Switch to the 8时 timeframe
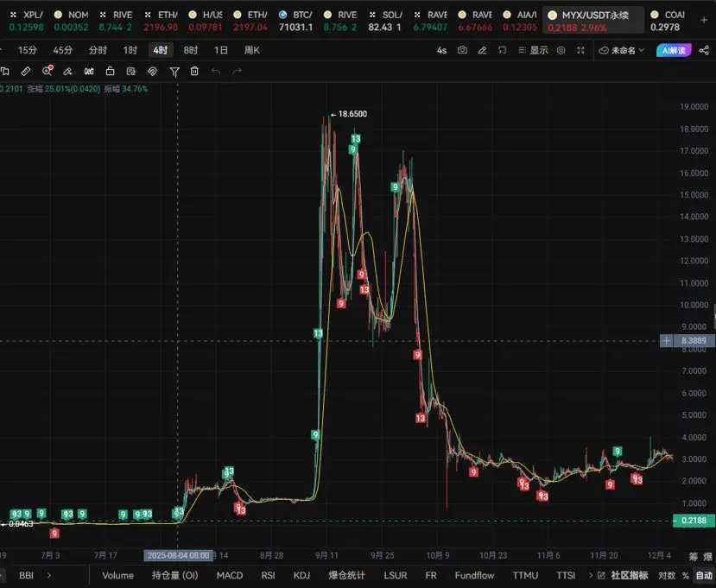Viewport: 716px width, 588px height. [190, 50]
